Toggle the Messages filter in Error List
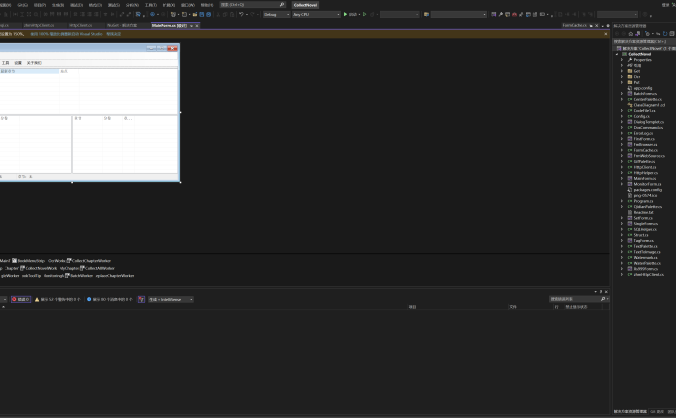The width and height of the screenshot is (676, 418). click(x=109, y=299)
